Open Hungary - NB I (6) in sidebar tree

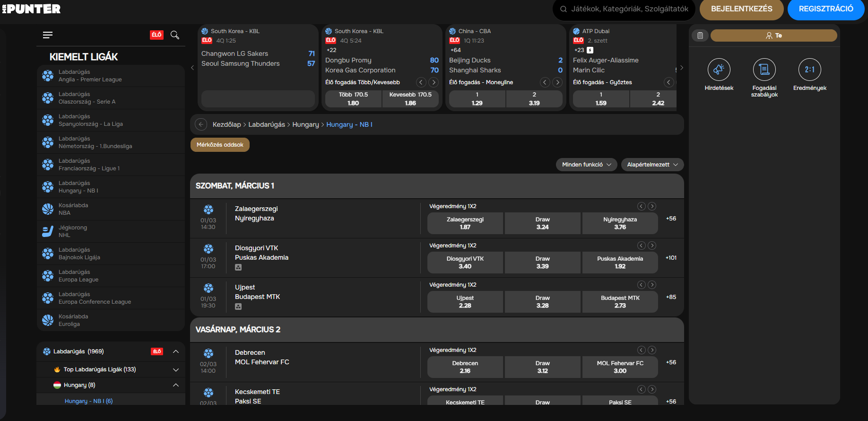pos(89,401)
